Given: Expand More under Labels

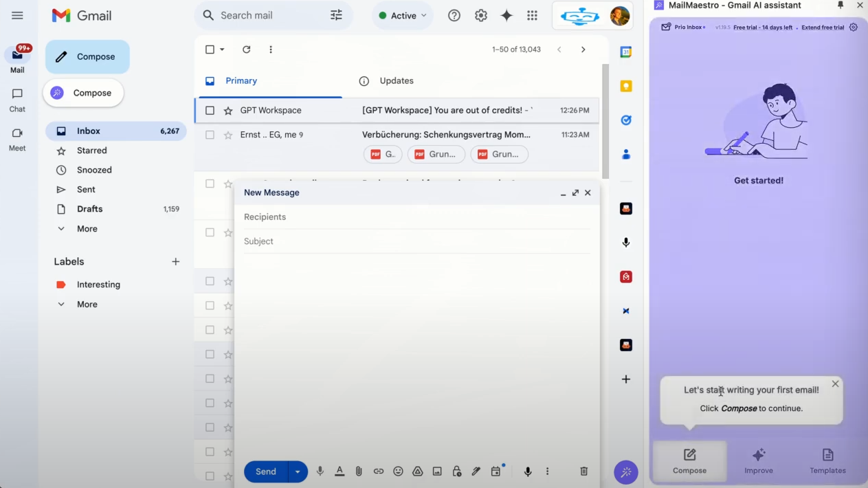Looking at the screenshot, I should 87,304.
